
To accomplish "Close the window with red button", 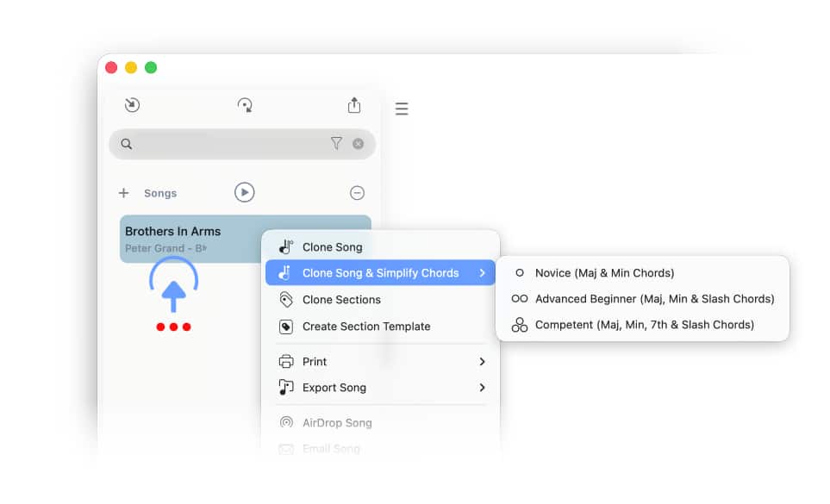I will (111, 68).
